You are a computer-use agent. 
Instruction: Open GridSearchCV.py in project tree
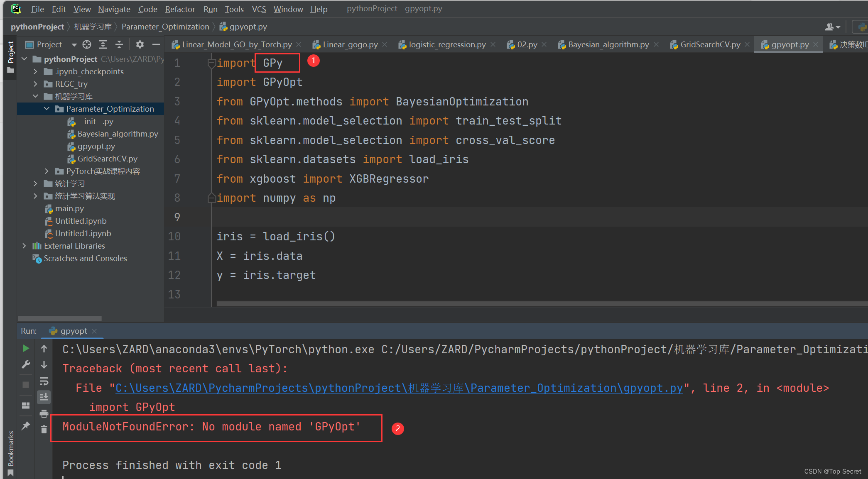click(x=107, y=159)
